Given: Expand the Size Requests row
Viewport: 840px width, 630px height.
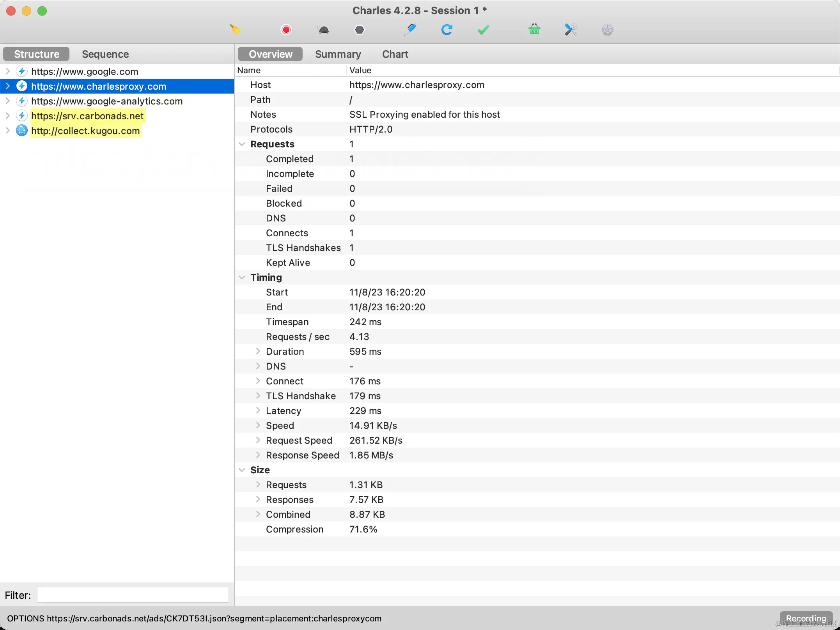Looking at the screenshot, I should [x=258, y=485].
